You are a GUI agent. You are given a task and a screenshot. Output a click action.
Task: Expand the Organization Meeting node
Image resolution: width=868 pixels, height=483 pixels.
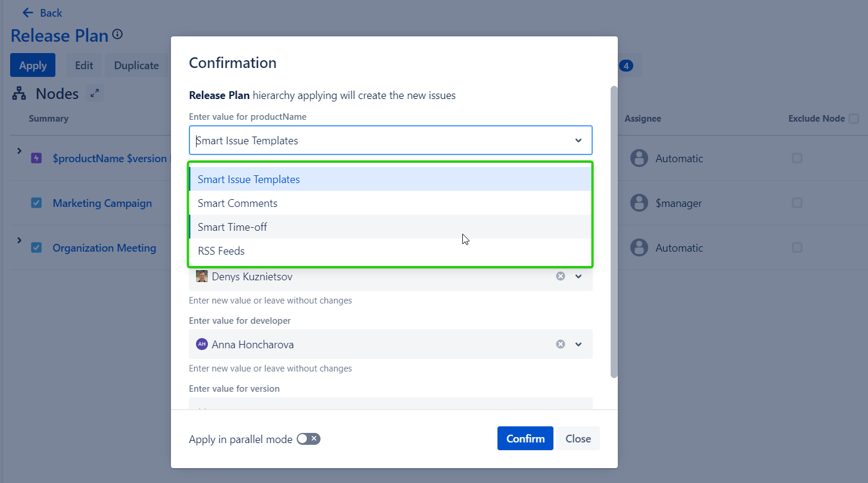(19, 240)
